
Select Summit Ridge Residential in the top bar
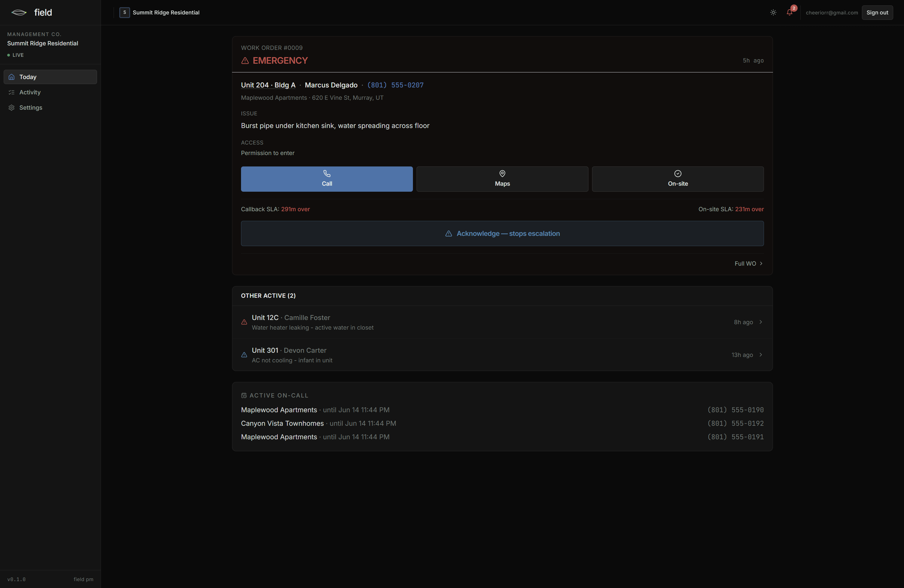tap(160, 13)
